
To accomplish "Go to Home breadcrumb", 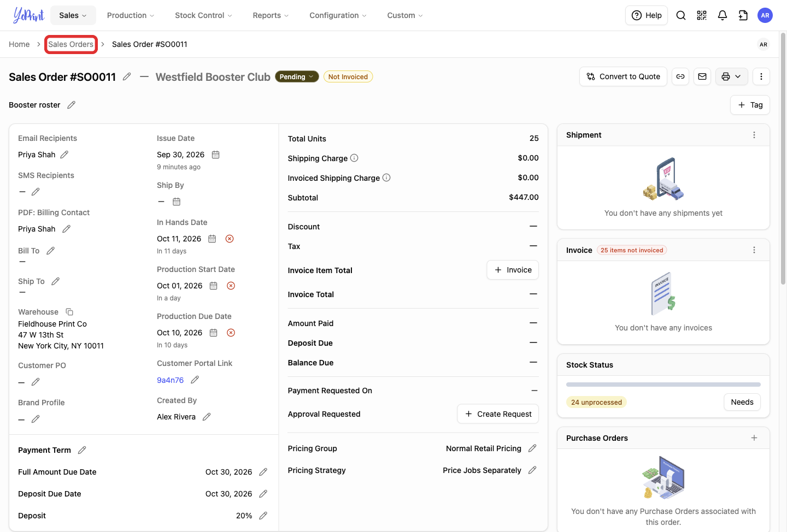I will [19, 44].
